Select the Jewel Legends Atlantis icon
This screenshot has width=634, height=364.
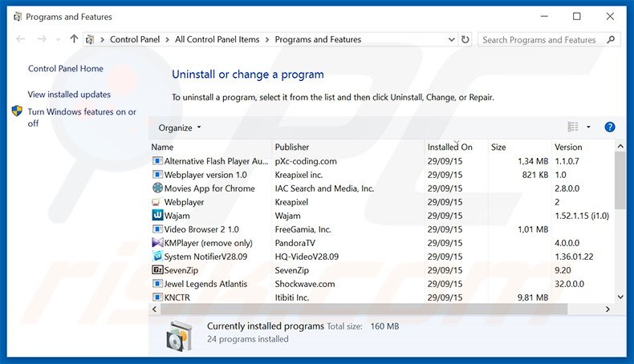[157, 284]
